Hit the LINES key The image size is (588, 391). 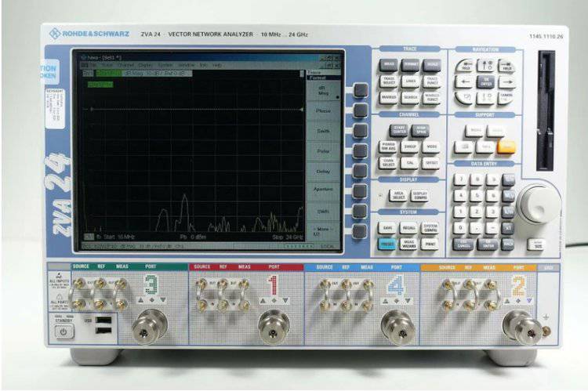coord(410,81)
